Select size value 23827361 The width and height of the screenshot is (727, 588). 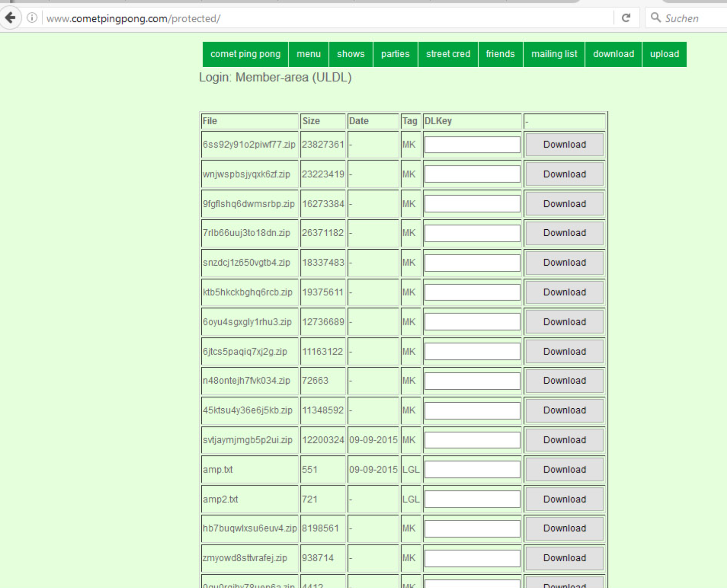[x=323, y=144]
